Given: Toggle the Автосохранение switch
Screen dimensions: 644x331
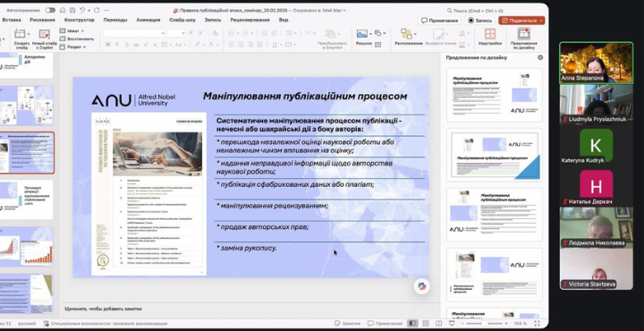Looking at the screenshot, I should [x=50, y=10].
